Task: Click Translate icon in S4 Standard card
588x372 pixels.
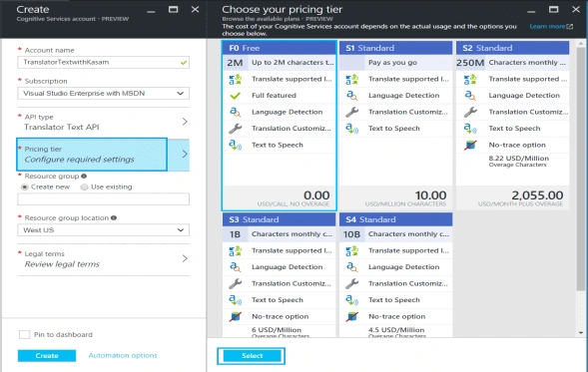Action: [351, 250]
